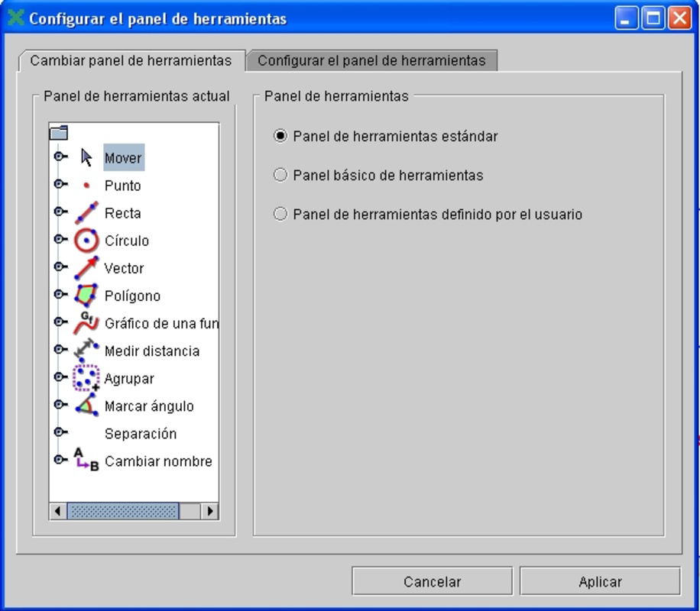Select the Vector arrow icon
This screenshot has width=700, height=611.
tap(86, 268)
